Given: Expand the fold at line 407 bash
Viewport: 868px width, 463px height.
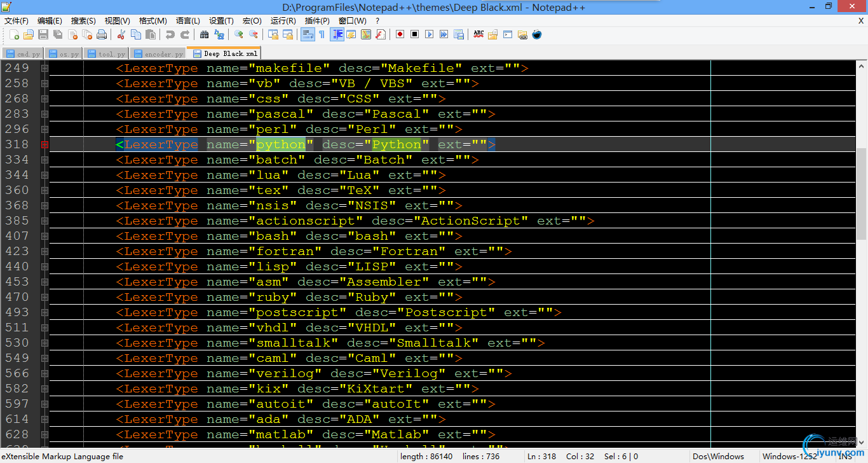Looking at the screenshot, I should 44,236.
